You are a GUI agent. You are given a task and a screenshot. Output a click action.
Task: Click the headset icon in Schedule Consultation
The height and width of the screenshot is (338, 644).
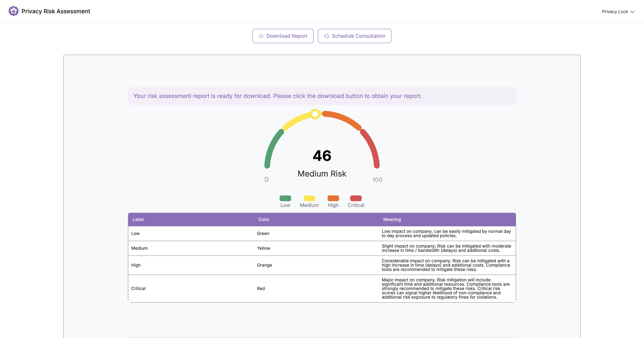coord(326,36)
